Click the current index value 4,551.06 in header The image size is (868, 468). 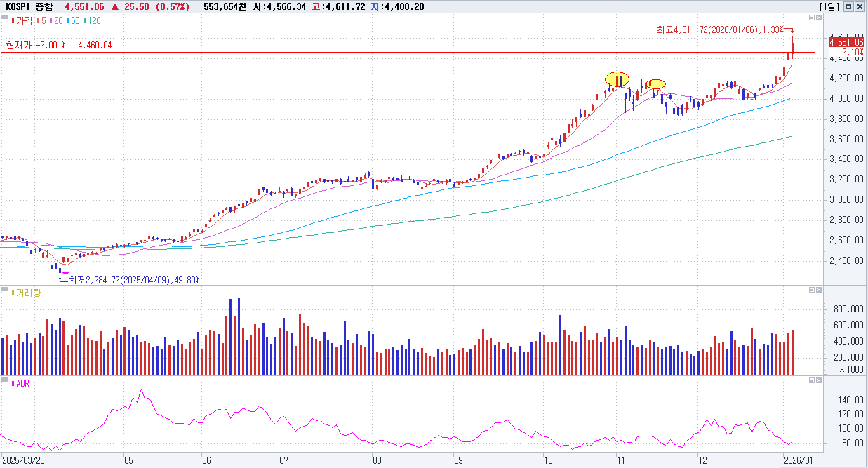(84, 6)
